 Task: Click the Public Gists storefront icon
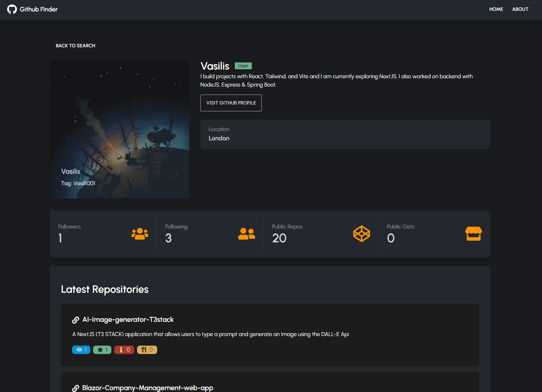[474, 234]
